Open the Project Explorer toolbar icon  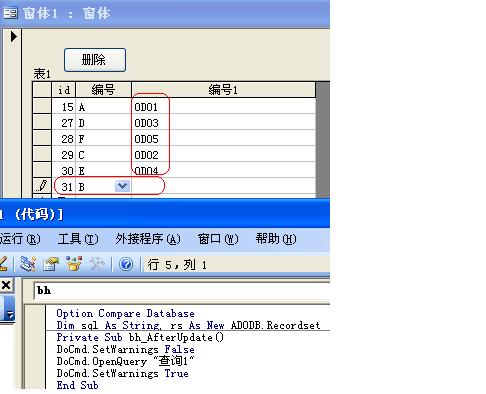coord(28,264)
